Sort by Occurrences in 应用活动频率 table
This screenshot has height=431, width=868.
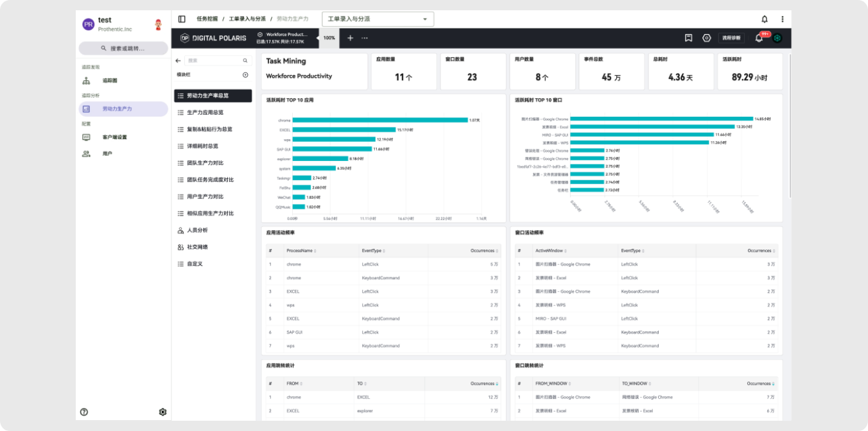point(483,251)
